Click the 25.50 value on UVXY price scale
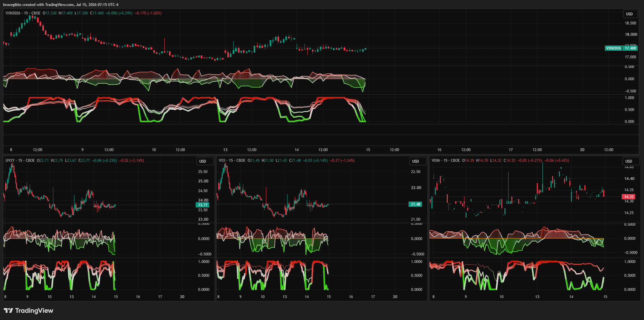Viewport: 644px width, 320px height. pos(203,172)
